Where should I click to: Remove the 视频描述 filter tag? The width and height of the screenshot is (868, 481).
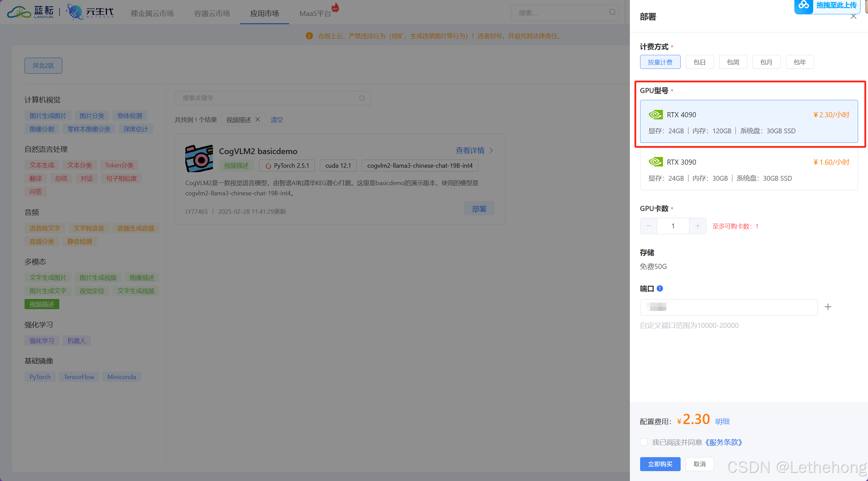258,120
